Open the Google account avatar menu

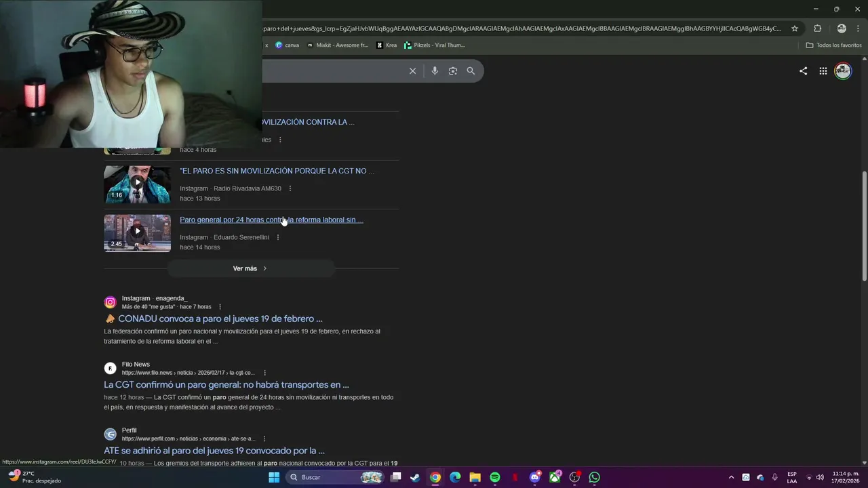842,70
